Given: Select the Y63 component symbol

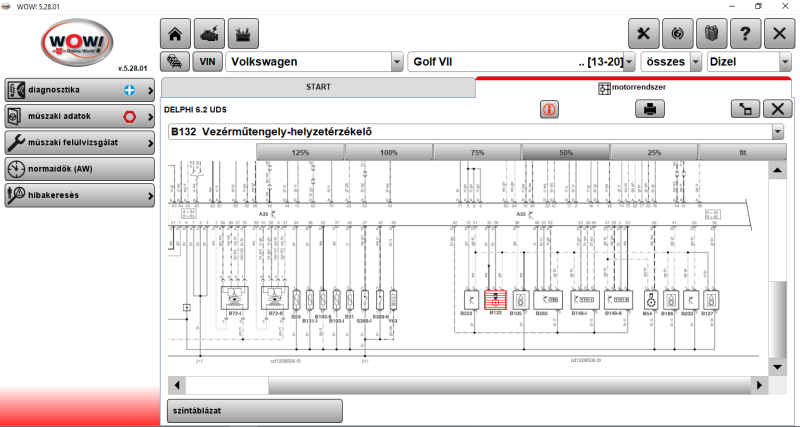Looking at the screenshot, I should pos(393,300).
